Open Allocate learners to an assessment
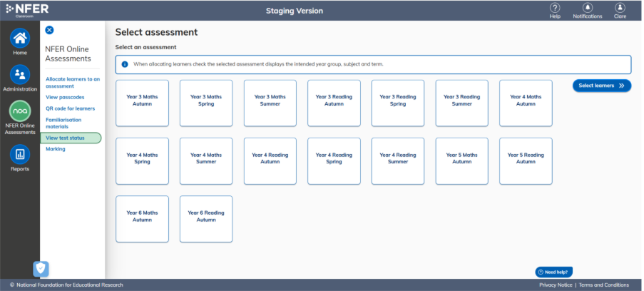The width and height of the screenshot is (644, 291). click(x=73, y=83)
